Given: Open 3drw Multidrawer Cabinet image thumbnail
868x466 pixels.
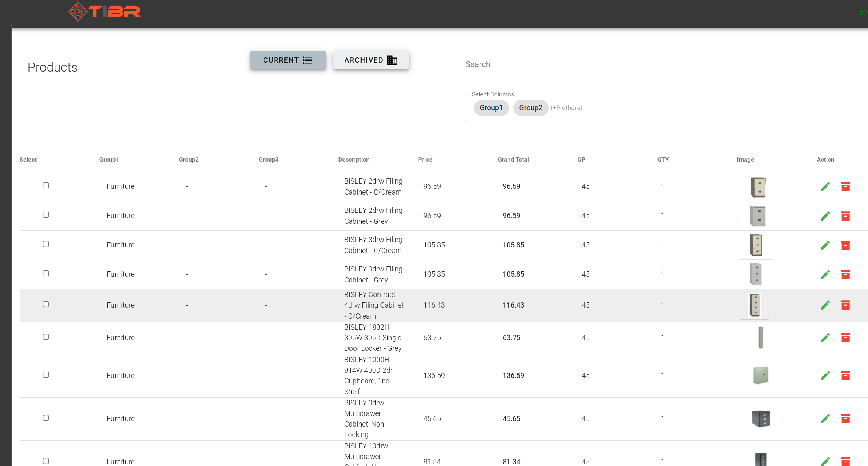Looking at the screenshot, I should [761, 418].
